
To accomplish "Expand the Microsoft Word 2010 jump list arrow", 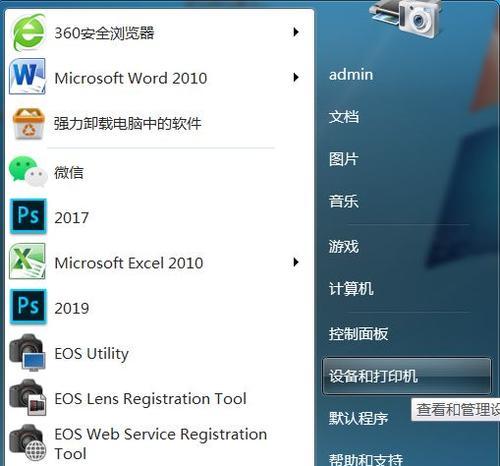I will pyautogui.click(x=295, y=78).
